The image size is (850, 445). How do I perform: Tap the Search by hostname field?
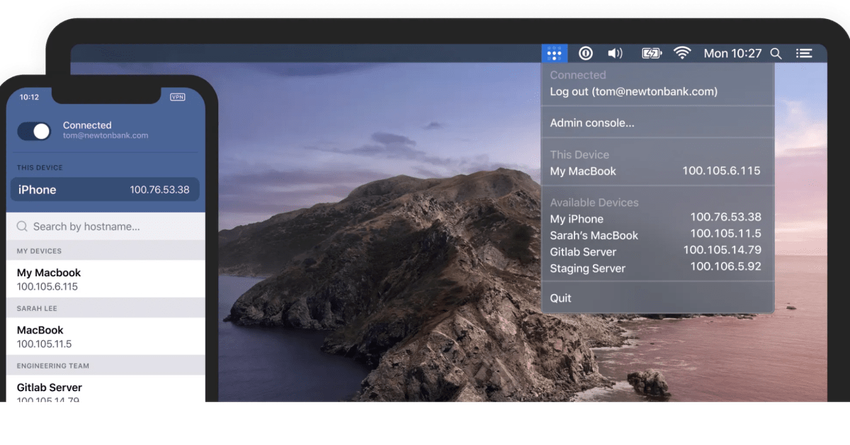click(x=105, y=227)
